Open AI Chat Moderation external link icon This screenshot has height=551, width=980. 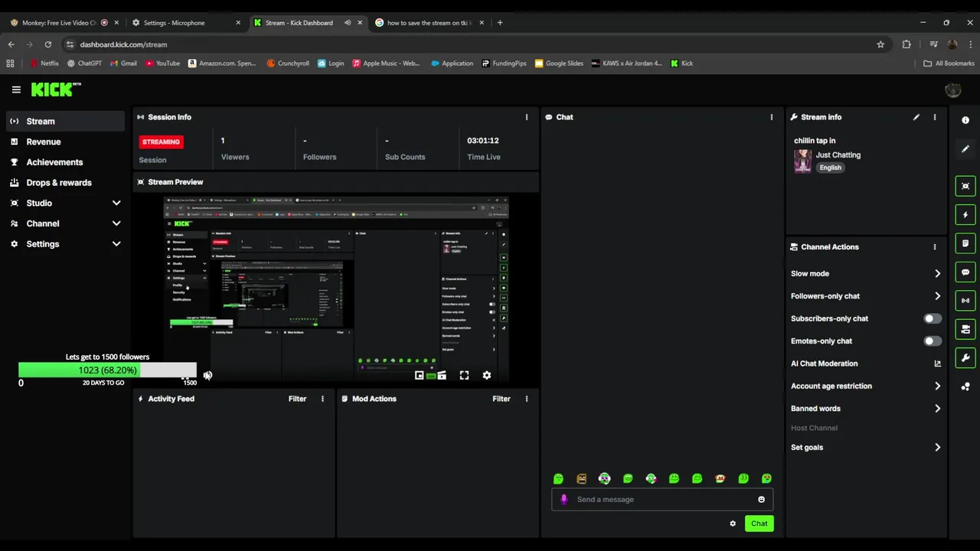937,364
